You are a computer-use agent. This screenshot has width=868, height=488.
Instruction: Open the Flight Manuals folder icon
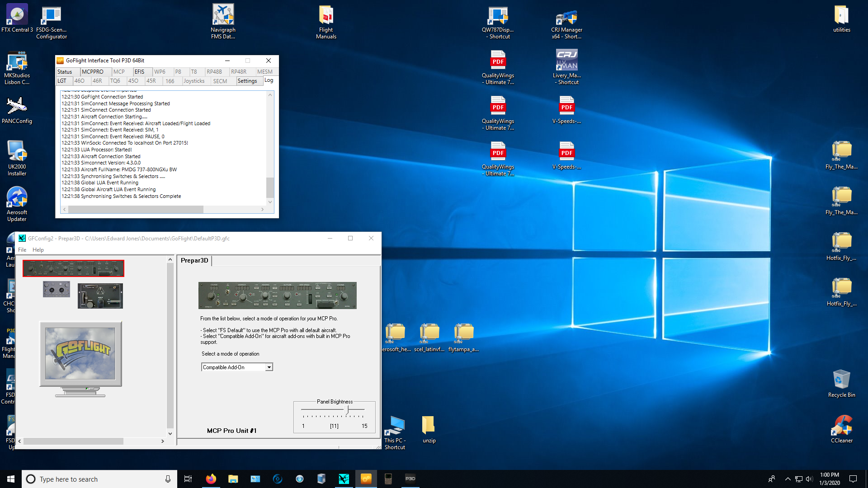click(326, 22)
